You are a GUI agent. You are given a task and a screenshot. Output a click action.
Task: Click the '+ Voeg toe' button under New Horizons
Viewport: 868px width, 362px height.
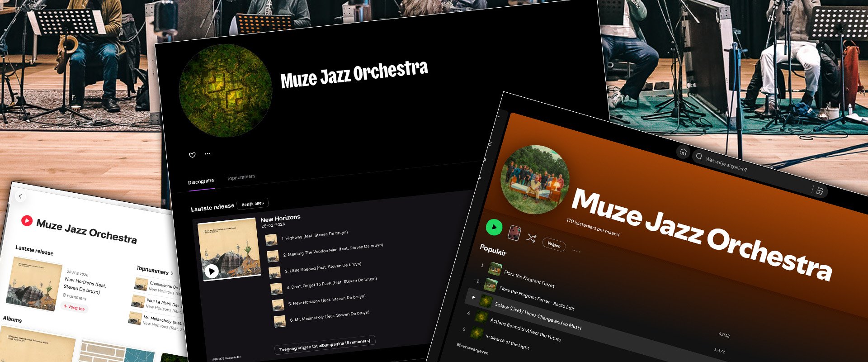(x=74, y=307)
